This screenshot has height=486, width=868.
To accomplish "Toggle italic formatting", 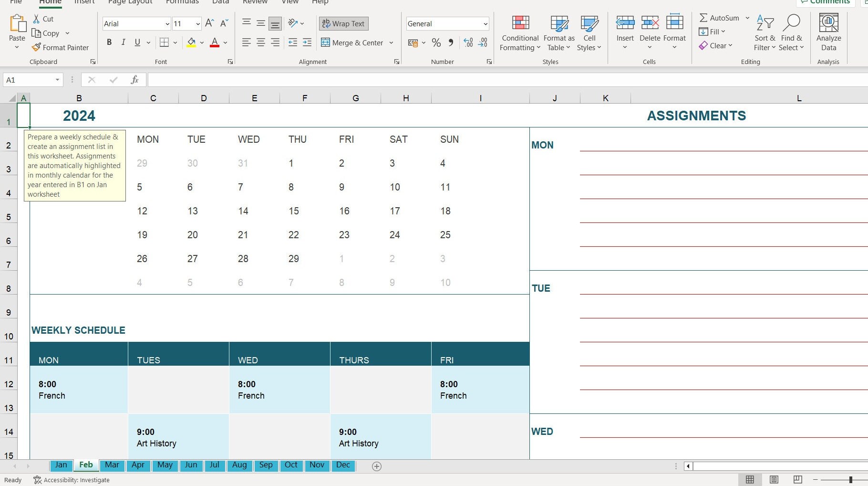I will 123,42.
